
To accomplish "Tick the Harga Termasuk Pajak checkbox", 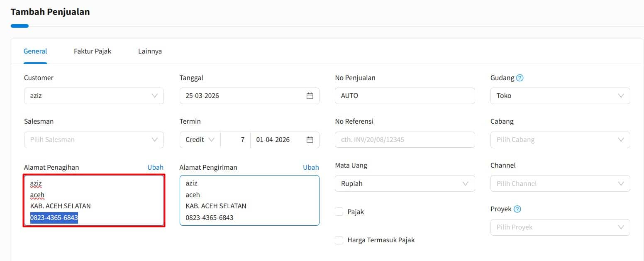I will tap(339, 240).
